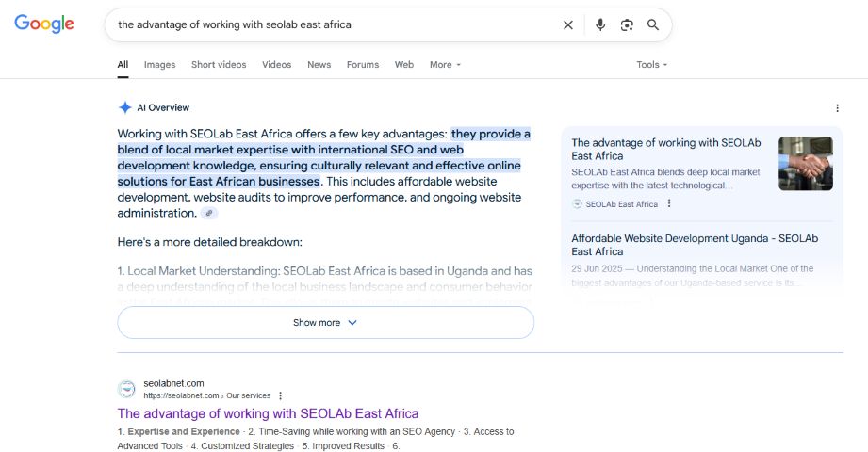Click SEOLAb East Africa source favicon in card
This screenshot has width=868, height=452.
pyautogui.click(x=577, y=203)
